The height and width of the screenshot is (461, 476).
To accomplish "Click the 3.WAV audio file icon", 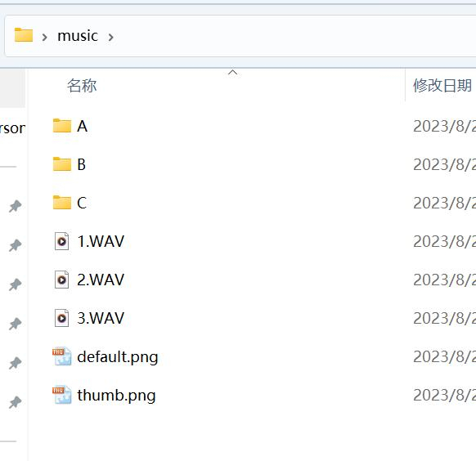I will click(61, 318).
